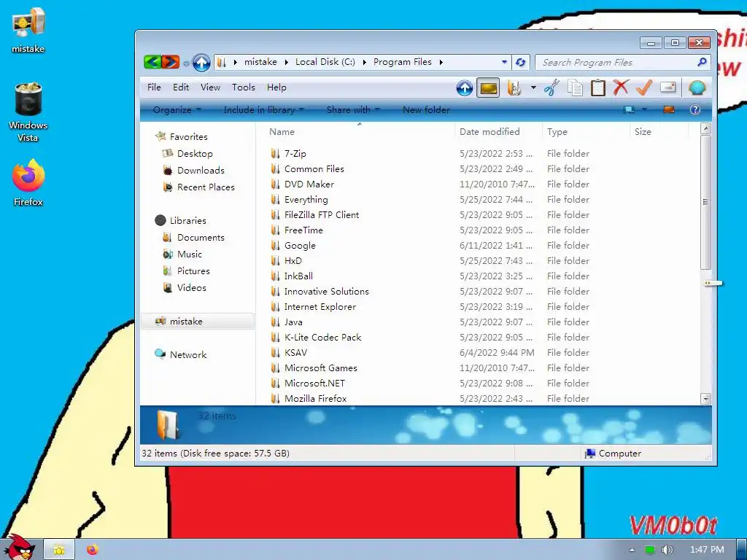Click the folder options toolbar icon

(514, 87)
